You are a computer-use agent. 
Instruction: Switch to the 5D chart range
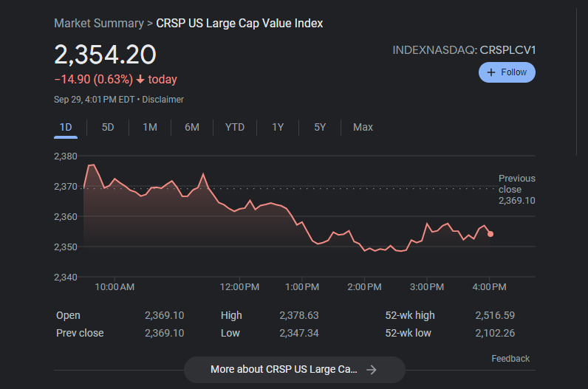[108, 128]
